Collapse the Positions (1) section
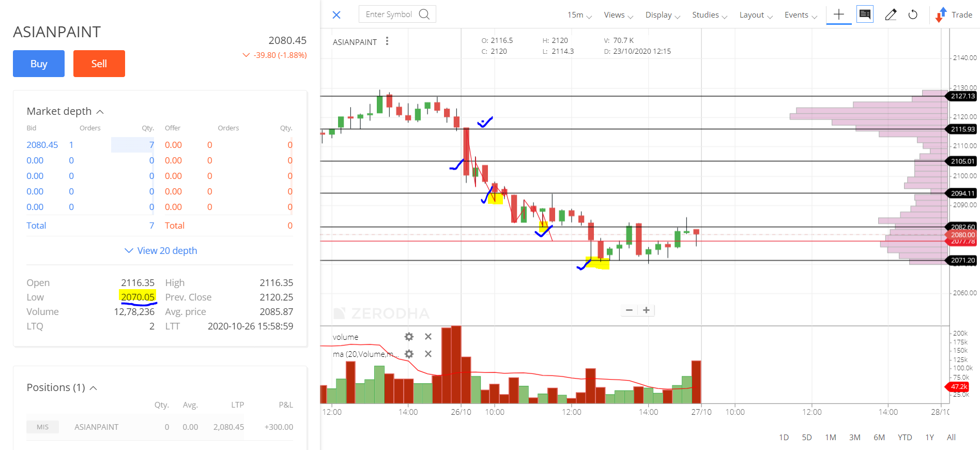 point(94,388)
